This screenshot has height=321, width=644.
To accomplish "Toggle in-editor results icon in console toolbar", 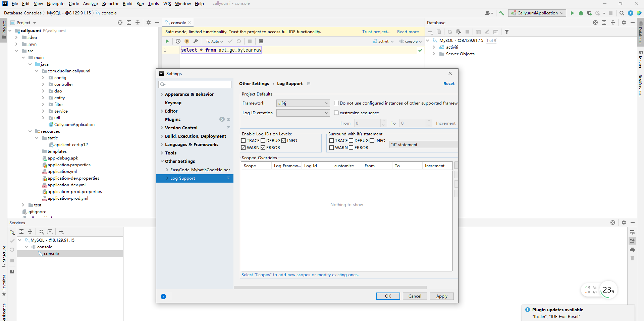I will tap(261, 41).
